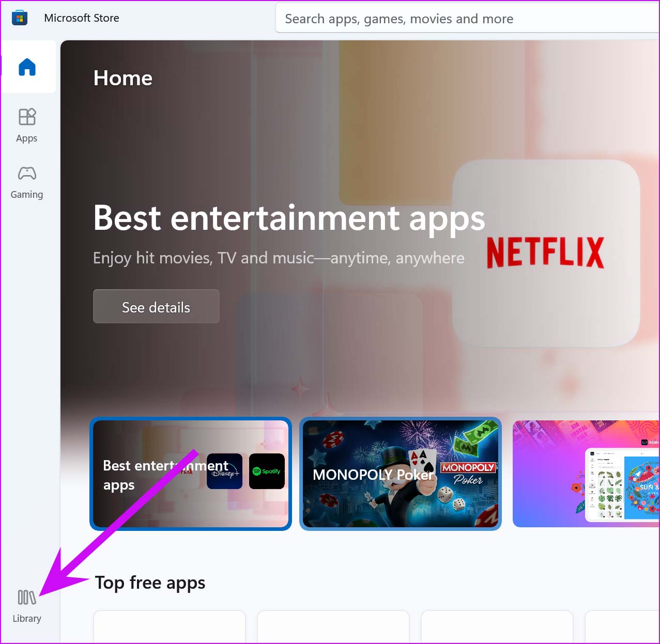660x644 pixels.
Task: Click the Microsoft Store title text
Action: click(x=82, y=18)
